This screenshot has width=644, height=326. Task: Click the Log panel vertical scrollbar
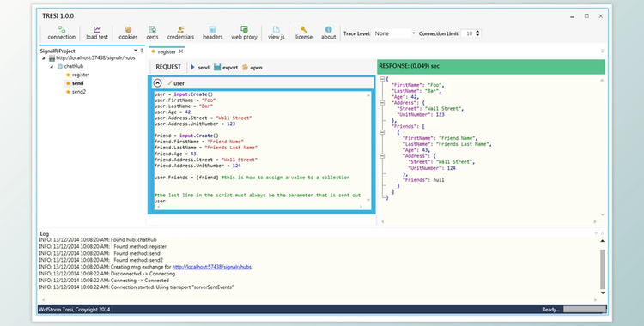pyautogui.click(x=603, y=269)
